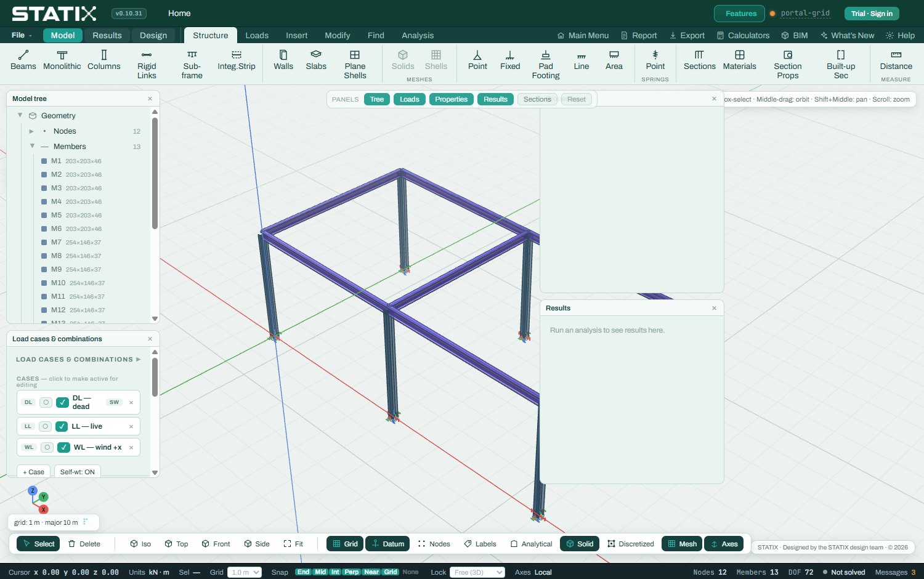Click the Model tree scrollbar

pos(155,173)
